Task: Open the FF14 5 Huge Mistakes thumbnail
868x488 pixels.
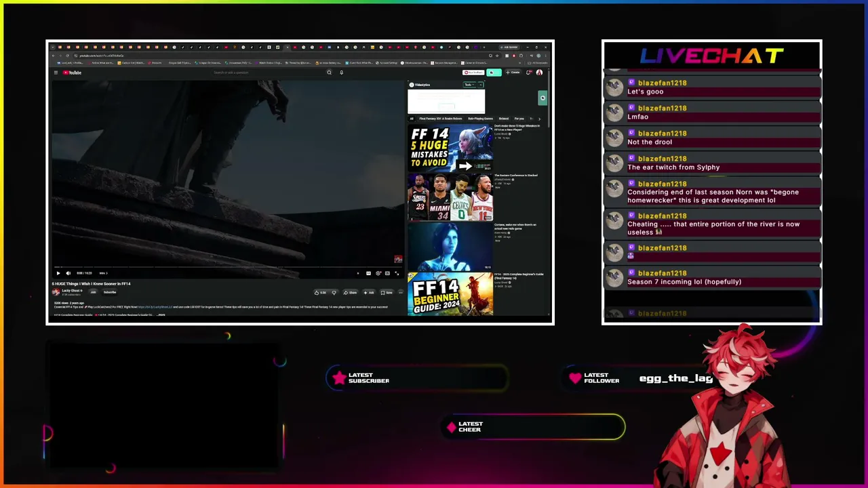Action: point(450,148)
